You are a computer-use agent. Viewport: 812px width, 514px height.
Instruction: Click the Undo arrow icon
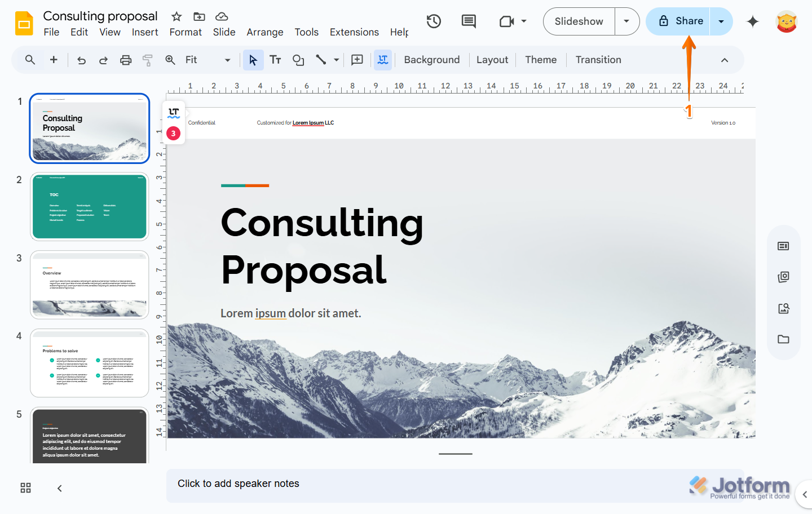[82, 60]
